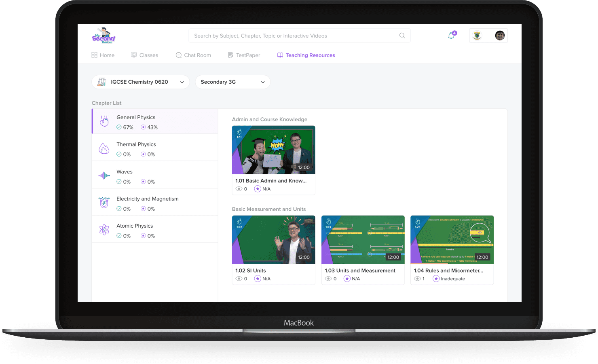Open the 1.01 Basic Admin video thumbnail
The height and width of the screenshot is (364, 598).
click(x=273, y=150)
